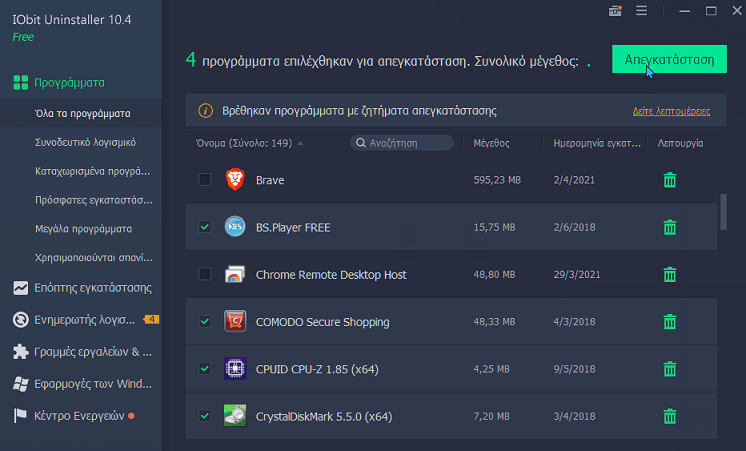This screenshot has width=746, height=451.
Task: Uncheck the BS.Player FREE checkbox
Action: click(205, 227)
